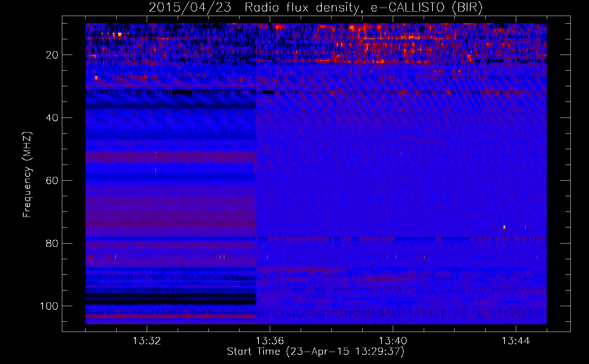Click the '20' frequency tick label

52,55
